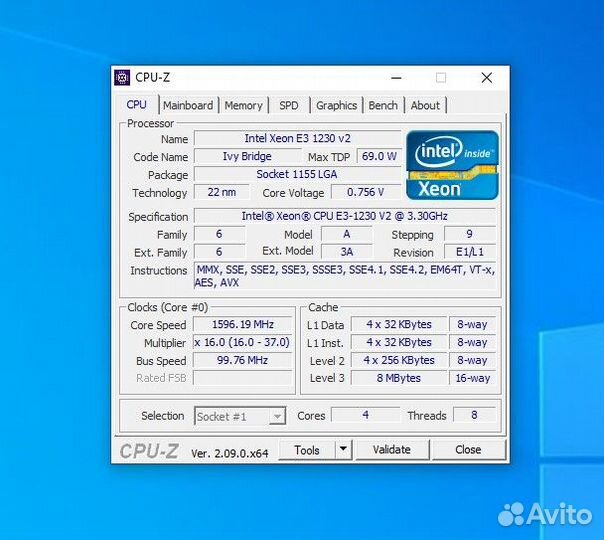Select the Specification text field
The image size is (604, 540).
click(344, 216)
